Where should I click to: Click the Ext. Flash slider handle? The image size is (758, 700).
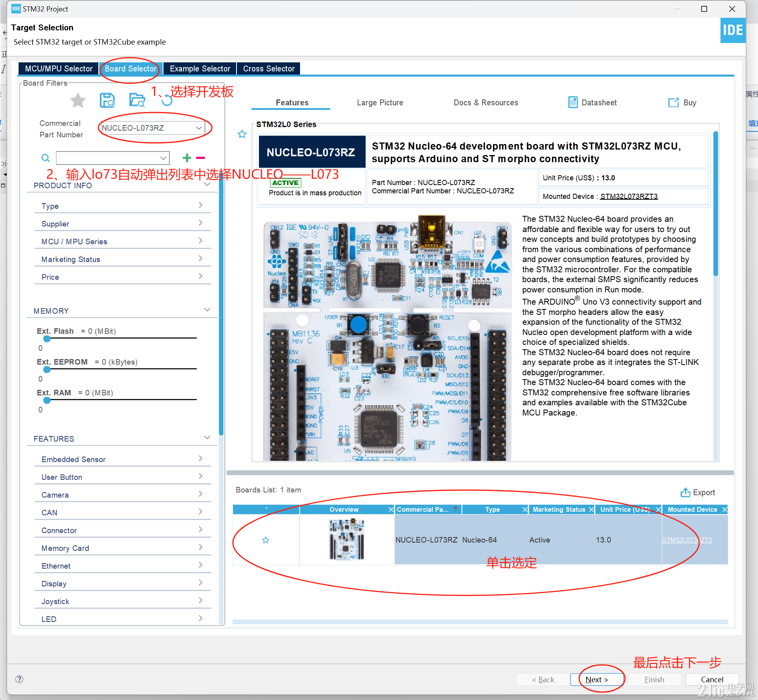(47, 339)
